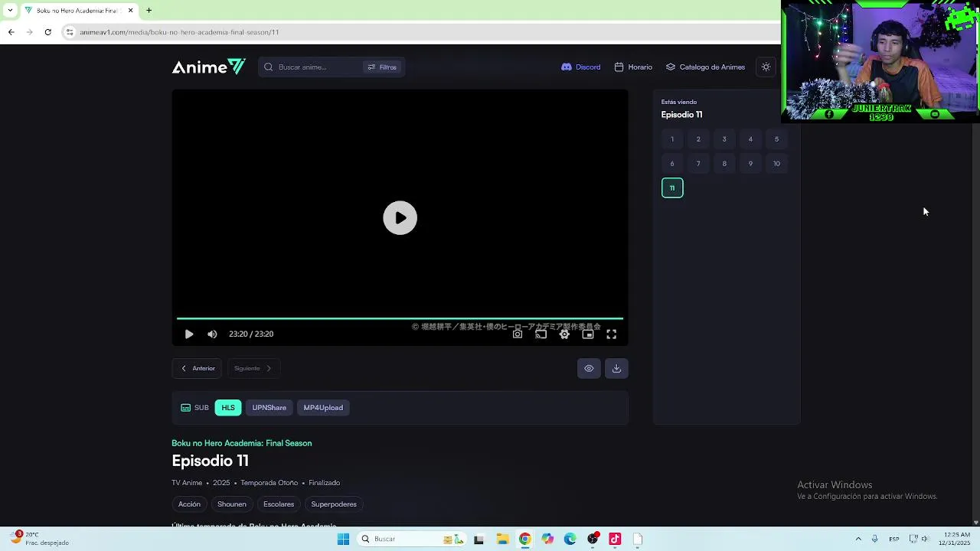This screenshot has height=551, width=980.
Task: Select episode 6 in episode list
Action: (672, 164)
